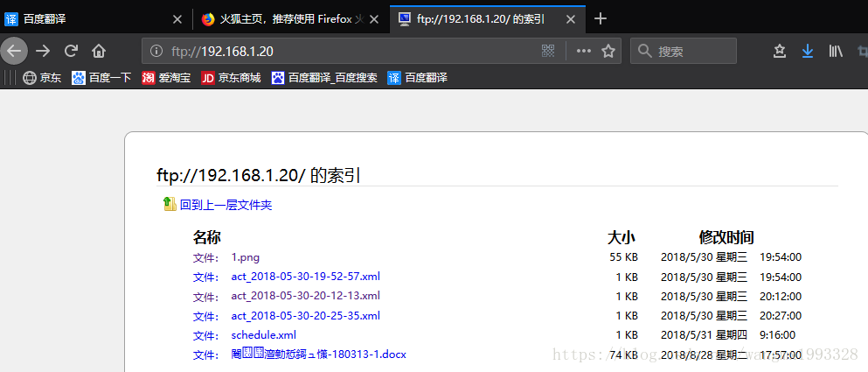Open the downloads arrow panel
The height and width of the screenshot is (372, 868).
click(808, 52)
